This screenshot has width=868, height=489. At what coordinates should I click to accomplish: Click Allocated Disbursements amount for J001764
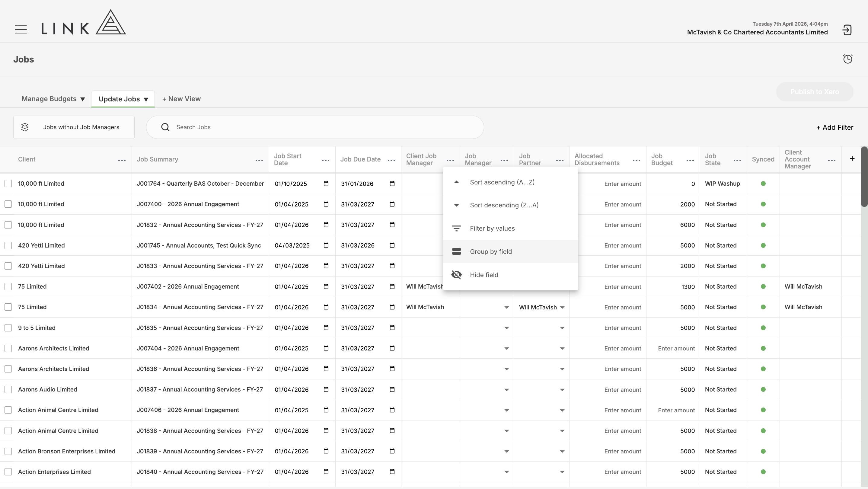(x=623, y=184)
